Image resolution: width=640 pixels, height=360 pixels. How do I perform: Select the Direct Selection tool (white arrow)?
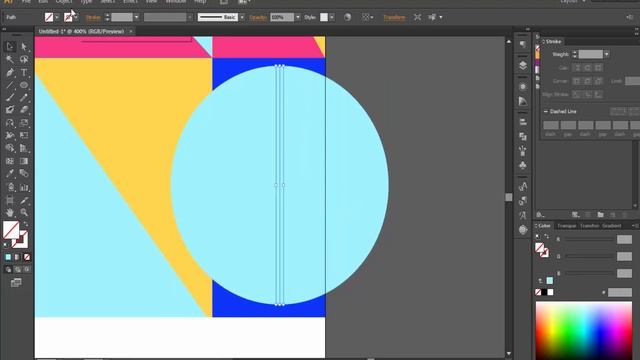[x=24, y=46]
